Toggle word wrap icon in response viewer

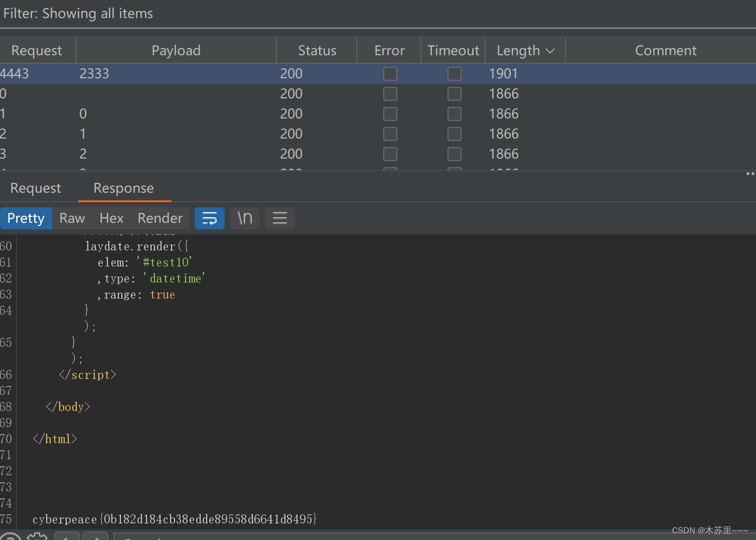209,218
